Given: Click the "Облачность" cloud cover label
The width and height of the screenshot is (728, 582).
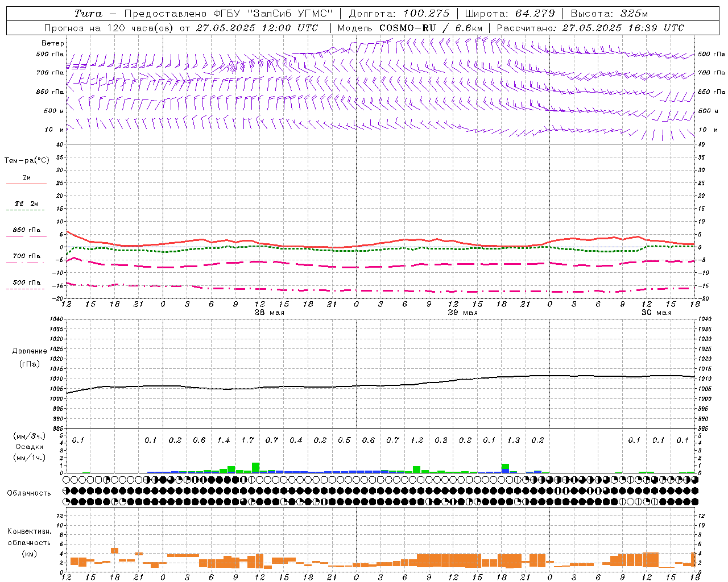Looking at the screenshot, I should pyautogui.click(x=29, y=493).
